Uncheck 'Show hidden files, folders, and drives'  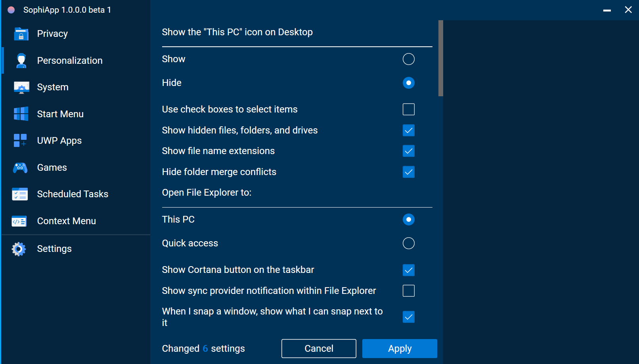click(408, 130)
